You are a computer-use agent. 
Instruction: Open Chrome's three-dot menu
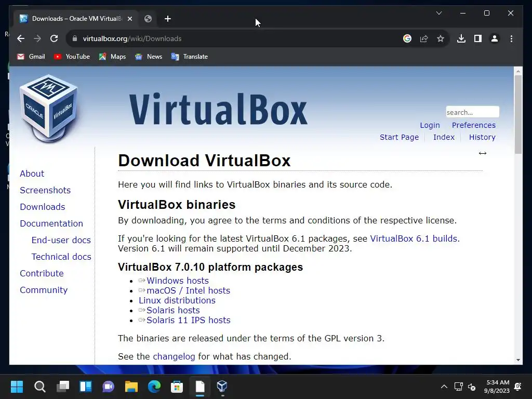(x=511, y=38)
